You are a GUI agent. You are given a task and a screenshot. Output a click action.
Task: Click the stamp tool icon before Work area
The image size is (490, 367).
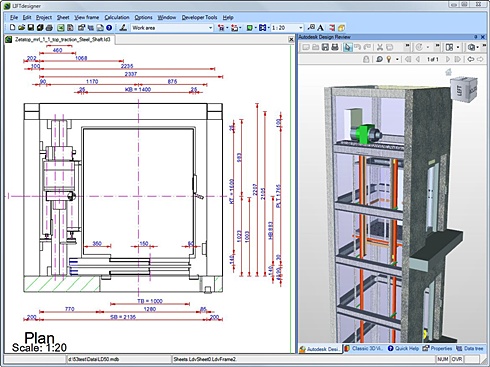(x=123, y=28)
